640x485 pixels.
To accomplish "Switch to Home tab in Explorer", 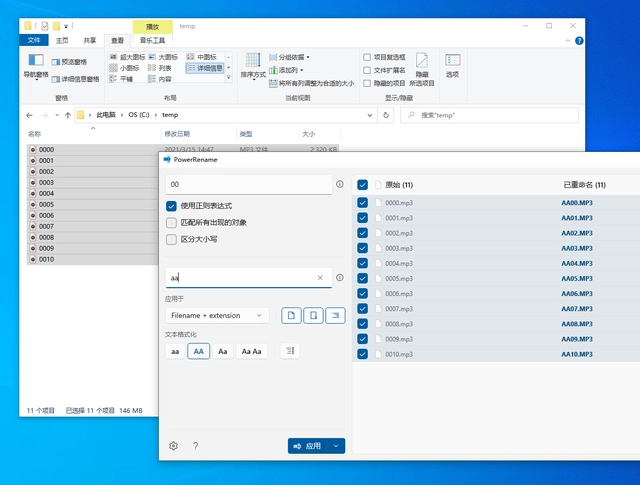I will 62,40.
